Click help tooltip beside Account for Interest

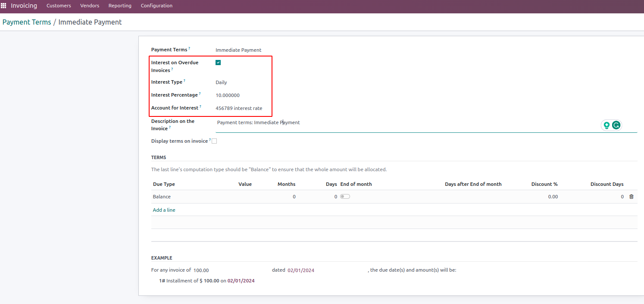click(200, 106)
